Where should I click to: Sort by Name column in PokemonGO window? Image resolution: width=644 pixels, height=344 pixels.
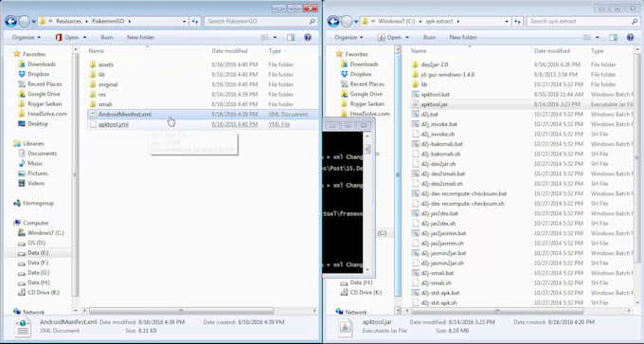pyautogui.click(x=96, y=51)
